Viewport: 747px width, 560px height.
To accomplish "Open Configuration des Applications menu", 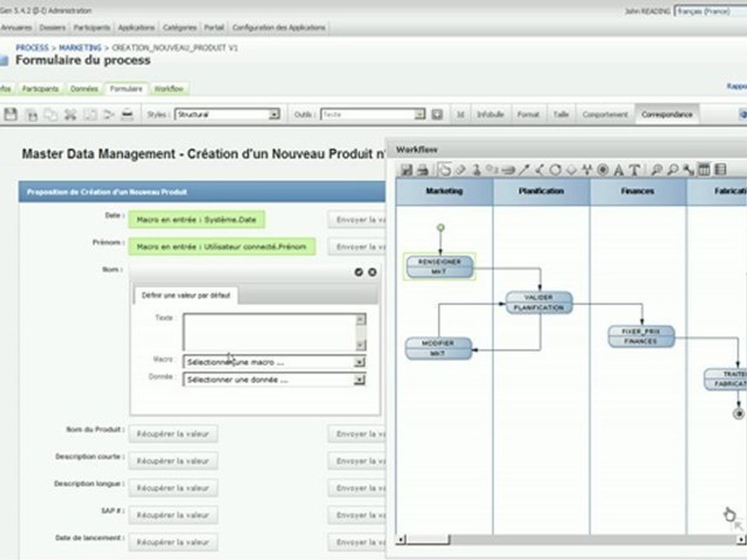I will 279,28.
